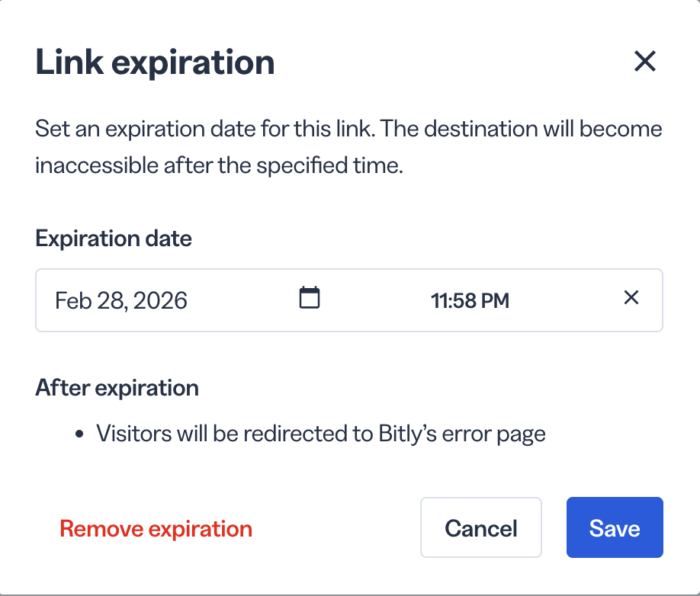Open the calendar date picker icon
This screenshot has height=596, width=700.
pyautogui.click(x=310, y=297)
